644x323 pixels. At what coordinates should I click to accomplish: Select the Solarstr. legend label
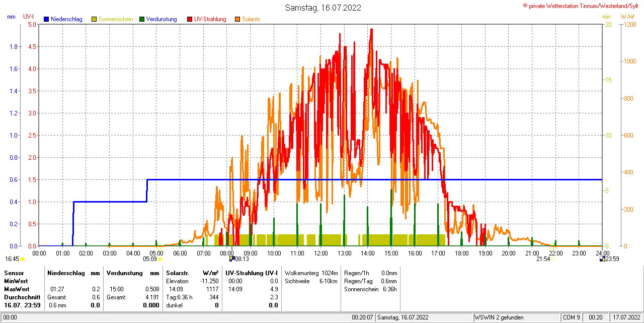point(251,19)
